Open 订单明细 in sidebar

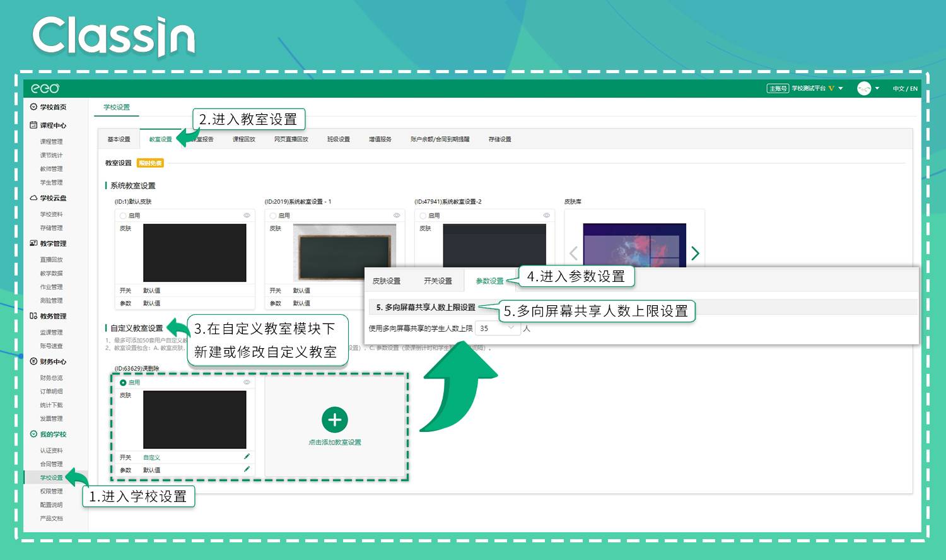[x=51, y=392]
